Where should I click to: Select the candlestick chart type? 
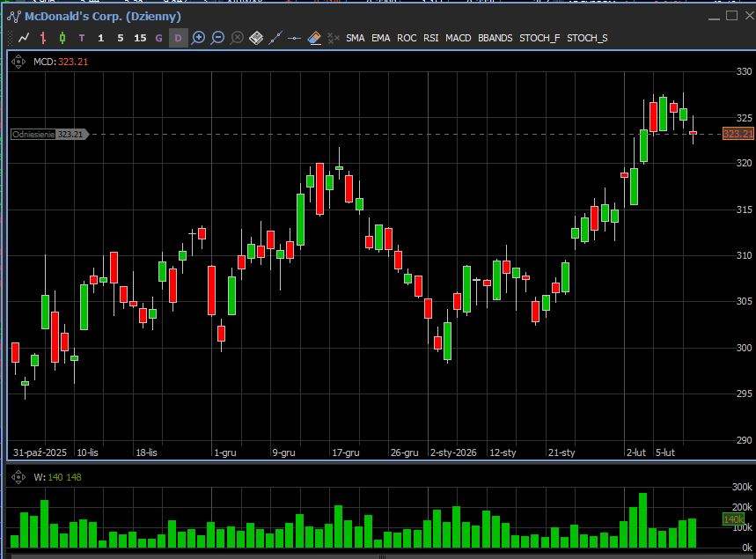pyautogui.click(x=62, y=38)
